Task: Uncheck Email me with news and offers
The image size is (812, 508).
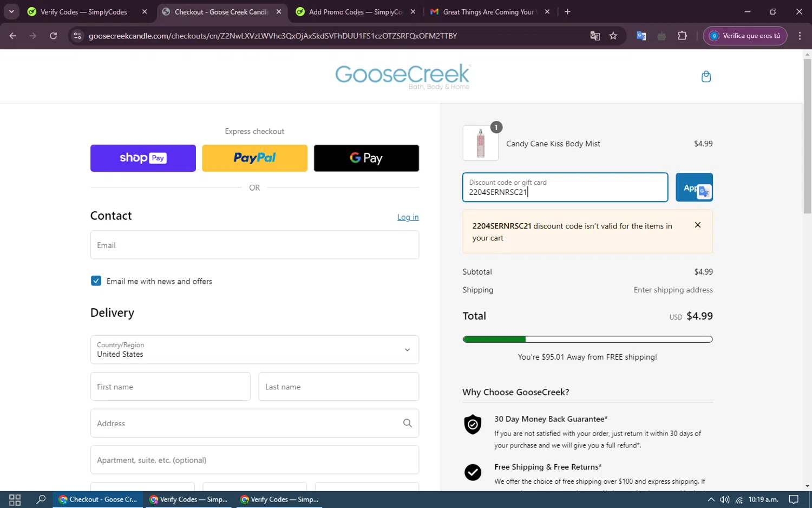Action: pyautogui.click(x=96, y=281)
